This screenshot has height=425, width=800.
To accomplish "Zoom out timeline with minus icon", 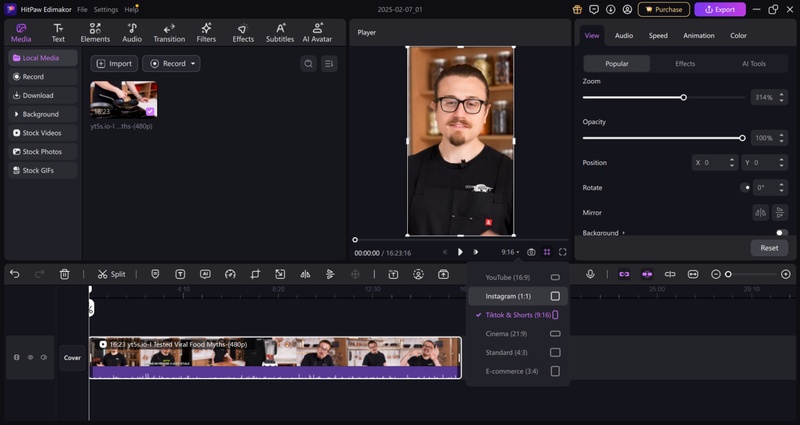I will (x=715, y=274).
